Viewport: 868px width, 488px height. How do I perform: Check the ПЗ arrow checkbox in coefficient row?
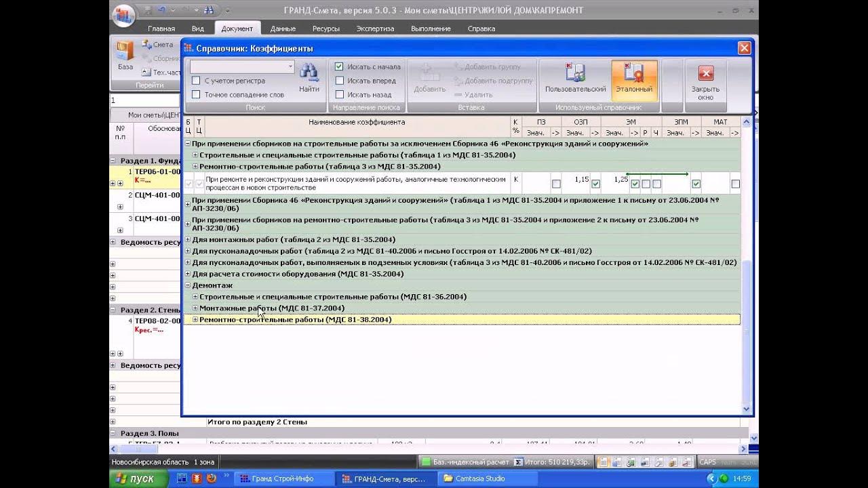[x=556, y=184]
